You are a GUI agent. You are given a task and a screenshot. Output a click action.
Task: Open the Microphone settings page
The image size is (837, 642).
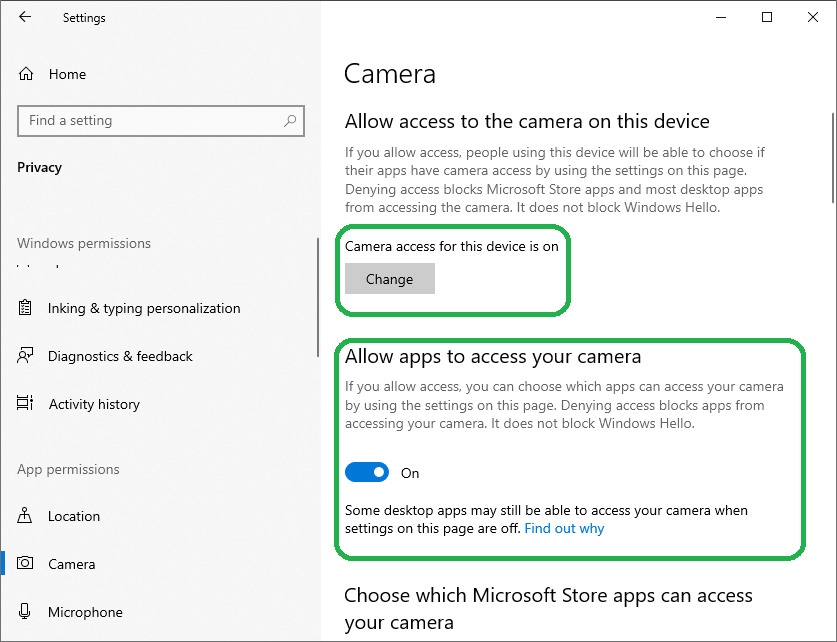coord(85,611)
